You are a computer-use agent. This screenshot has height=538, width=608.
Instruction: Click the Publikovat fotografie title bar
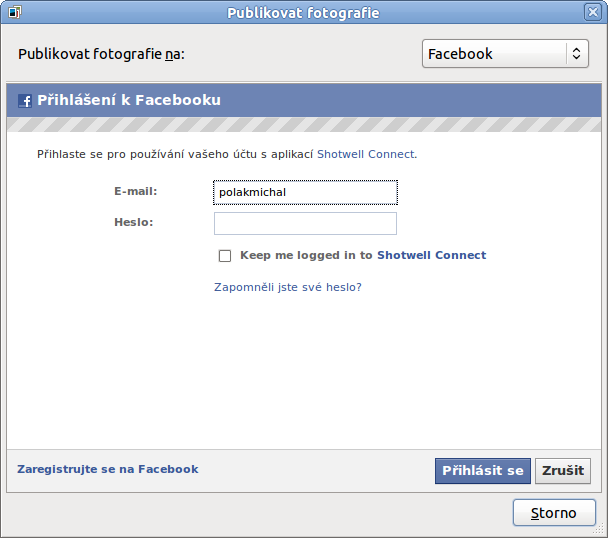303,13
